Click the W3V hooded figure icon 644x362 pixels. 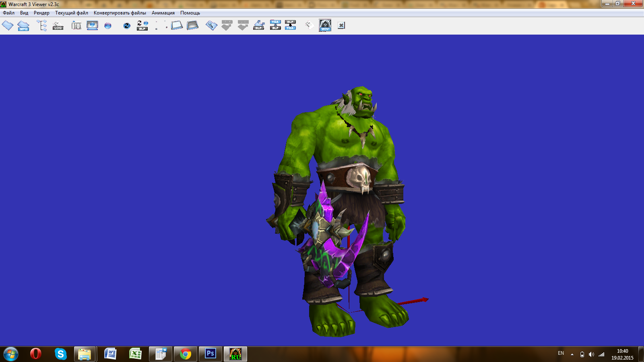point(325,26)
